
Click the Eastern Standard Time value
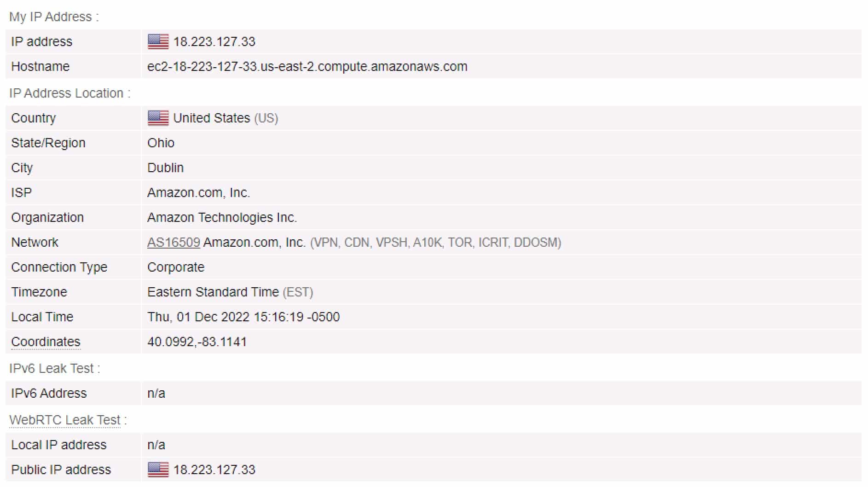213,292
